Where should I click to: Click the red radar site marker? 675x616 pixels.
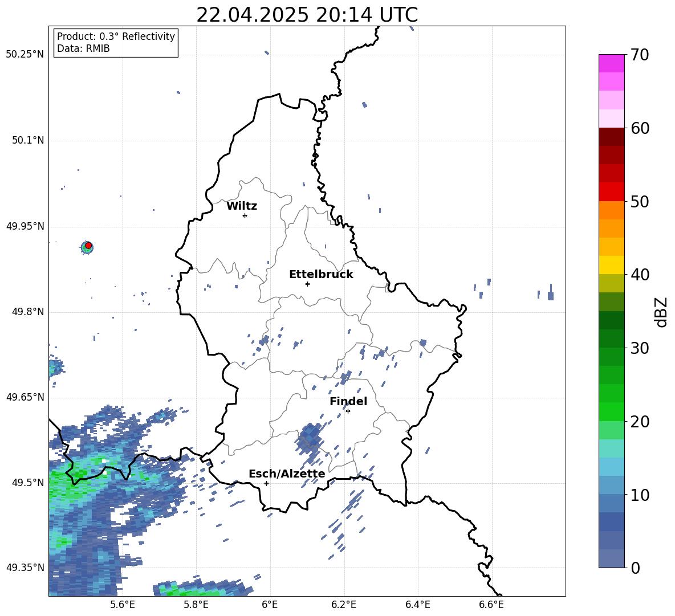click(88, 246)
